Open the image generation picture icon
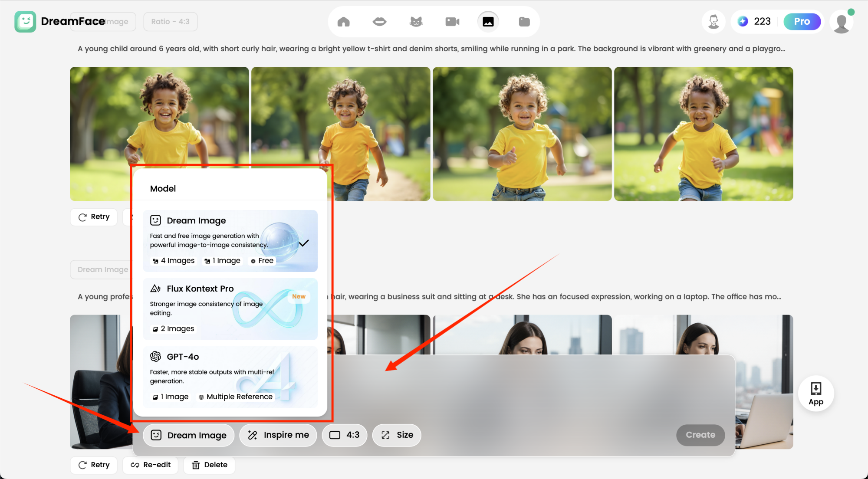The width and height of the screenshot is (868, 479). (488, 22)
